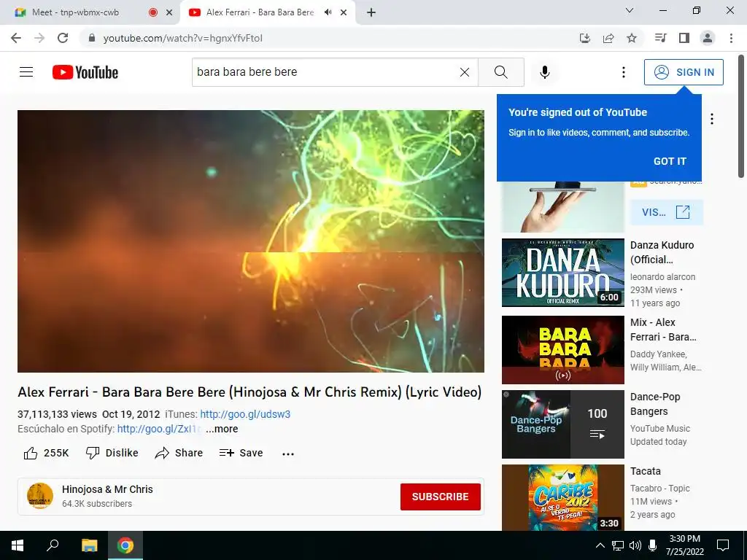Click Tacabro - Topic channel name
747x560 pixels.
pos(659,488)
